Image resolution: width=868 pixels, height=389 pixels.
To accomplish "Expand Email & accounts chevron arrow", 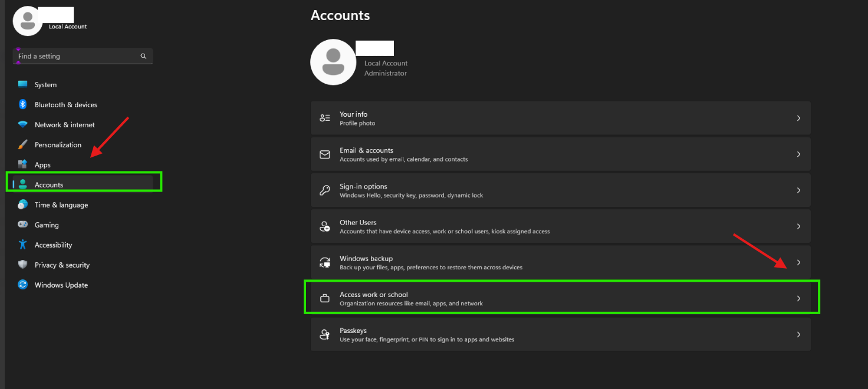I will (x=798, y=154).
